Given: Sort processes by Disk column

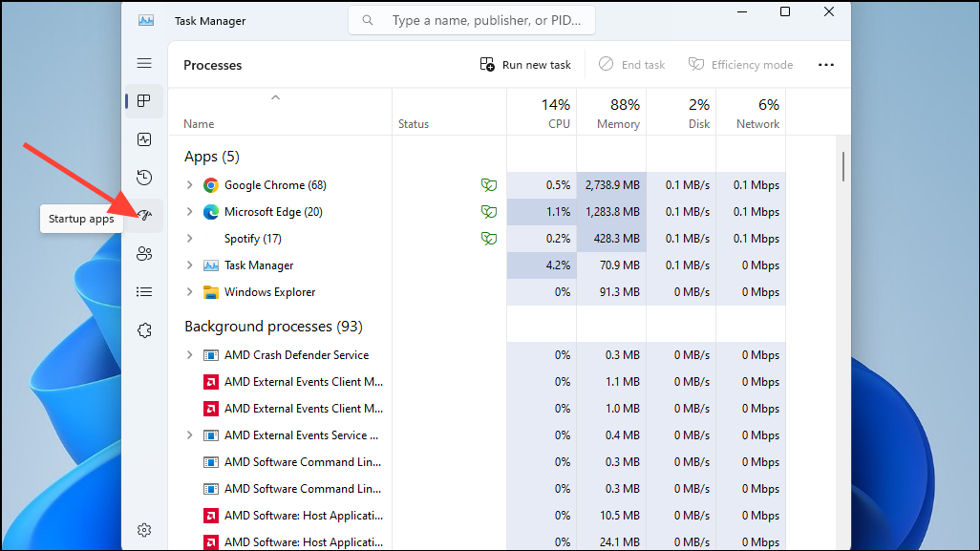Looking at the screenshot, I should tap(681, 113).
